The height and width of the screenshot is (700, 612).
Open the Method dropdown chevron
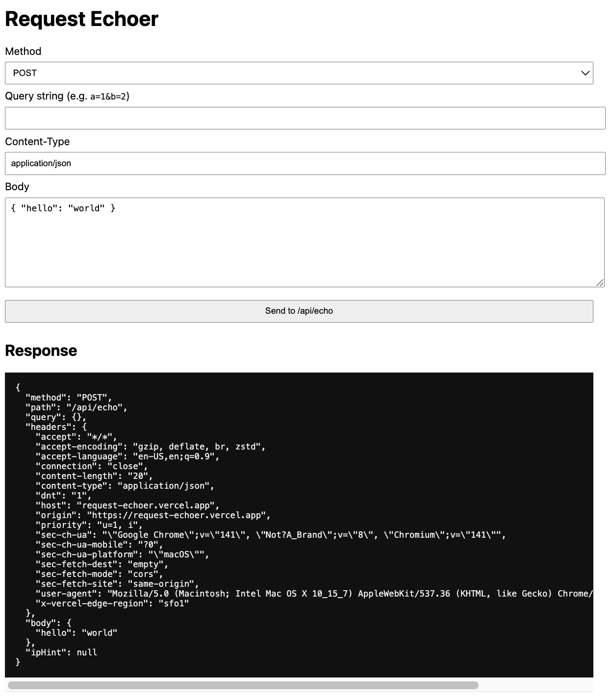586,73
